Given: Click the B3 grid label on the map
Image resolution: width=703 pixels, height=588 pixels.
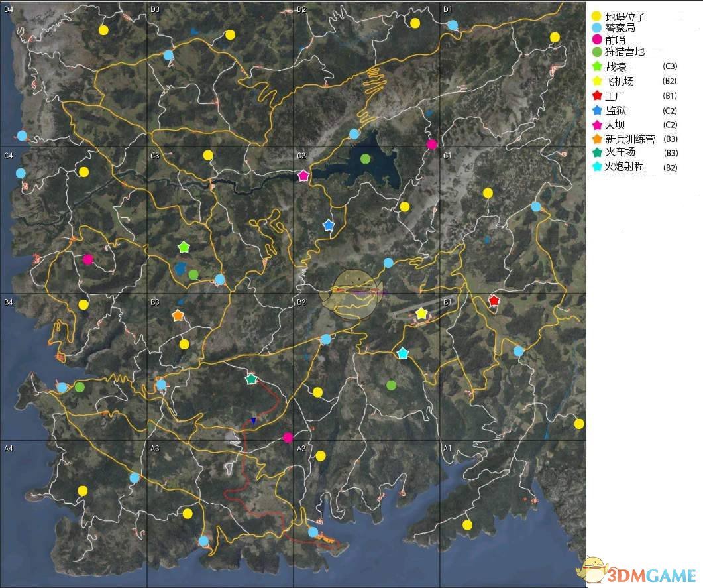Looking at the screenshot, I should 154,302.
